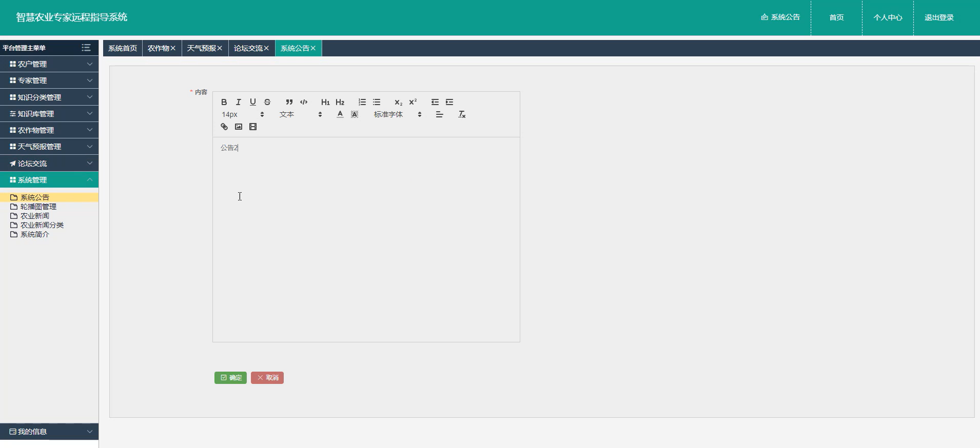The height and width of the screenshot is (448, 980).
Task: Close the 论坛交流 tab
Action: (x=266, y=48)
